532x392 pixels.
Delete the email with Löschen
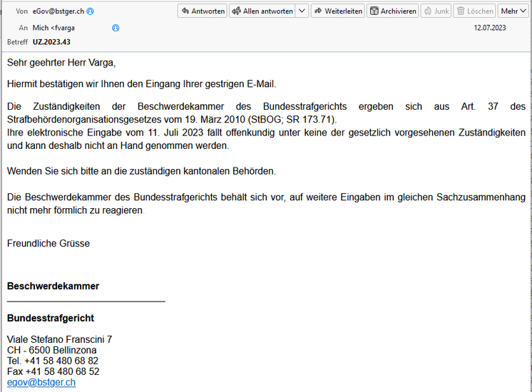coord(475,11)
